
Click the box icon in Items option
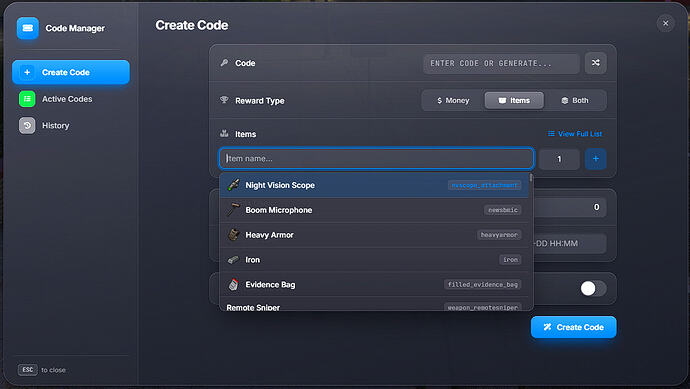(x=502, y=101)
